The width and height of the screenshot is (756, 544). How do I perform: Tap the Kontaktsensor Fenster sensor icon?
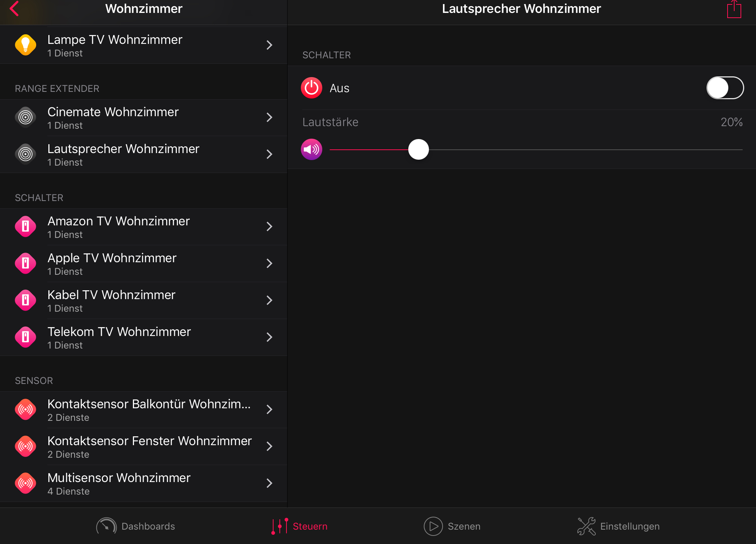(x=25, y=446)
